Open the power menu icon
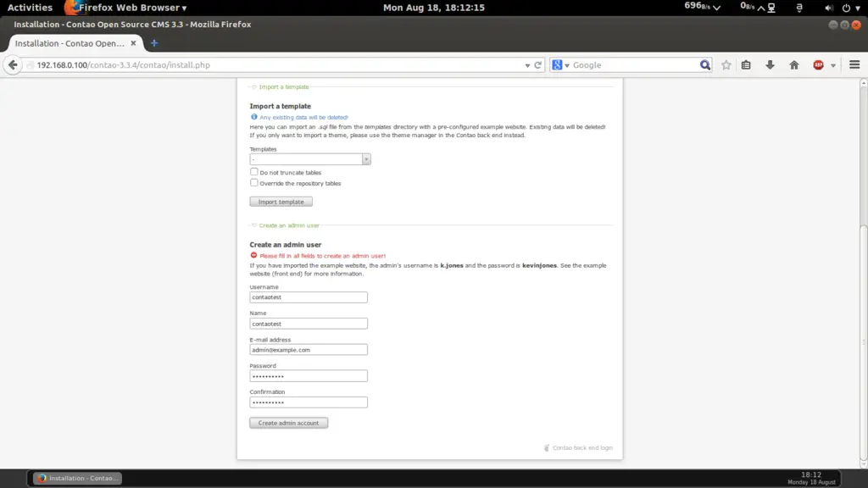The image size is (868, 488). [846, 8]
